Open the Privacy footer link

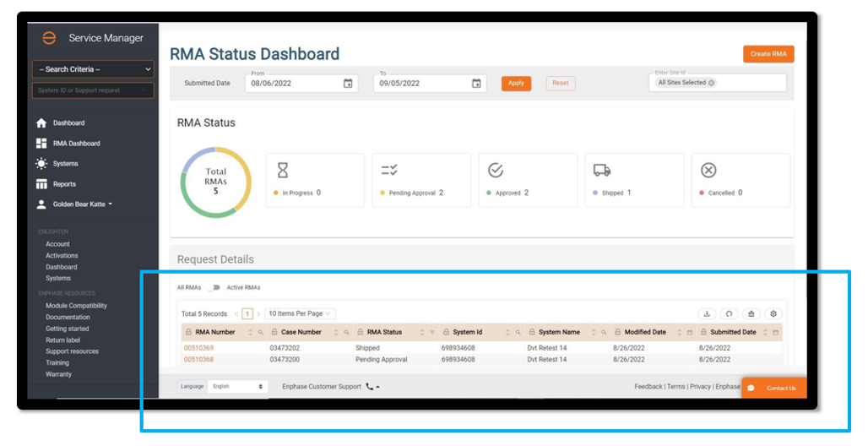(x=700, y=387)
